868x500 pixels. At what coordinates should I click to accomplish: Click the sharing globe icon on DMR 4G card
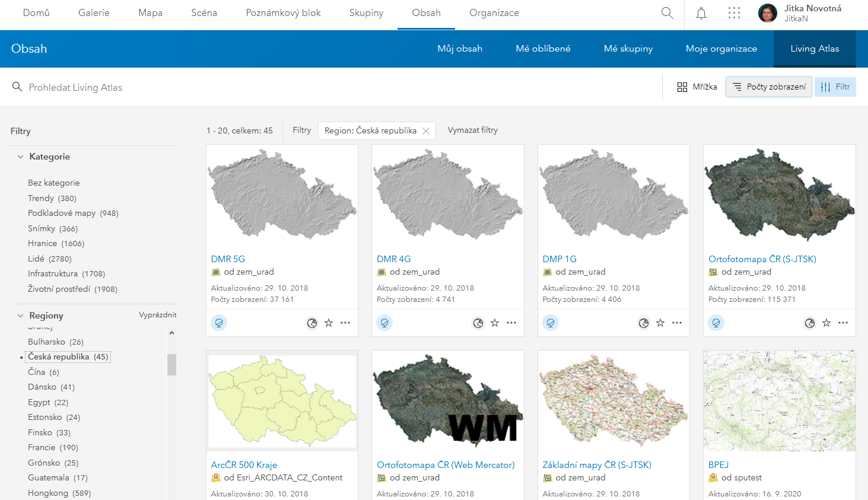[478, 323]
